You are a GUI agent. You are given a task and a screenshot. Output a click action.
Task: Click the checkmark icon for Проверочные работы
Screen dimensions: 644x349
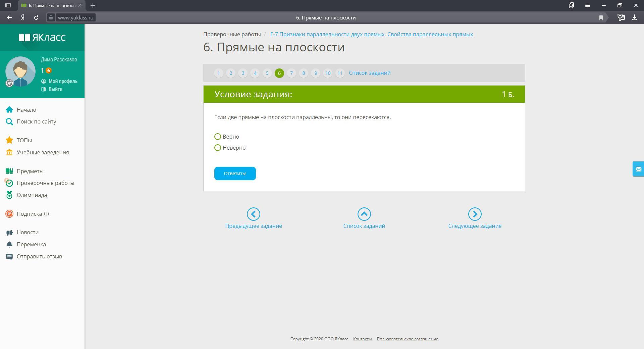tap(9, 183)
